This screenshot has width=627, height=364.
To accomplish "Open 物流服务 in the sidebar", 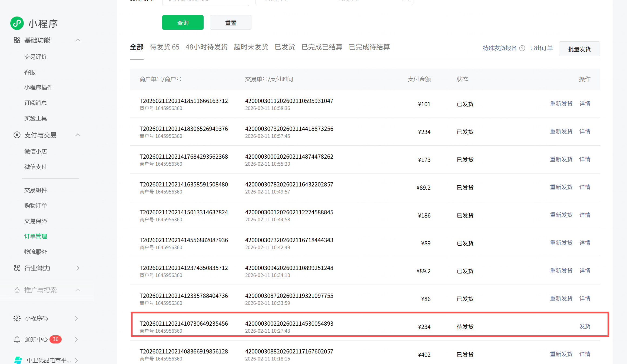I will click(x=35, y=252).
